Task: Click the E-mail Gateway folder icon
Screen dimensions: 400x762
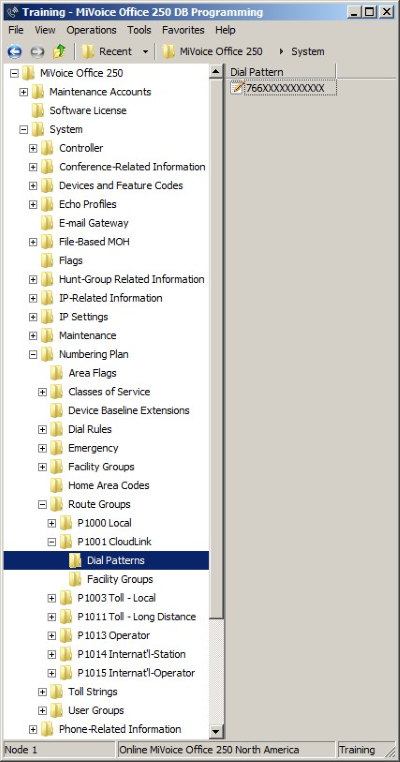Action: click(x=47, y=223)
